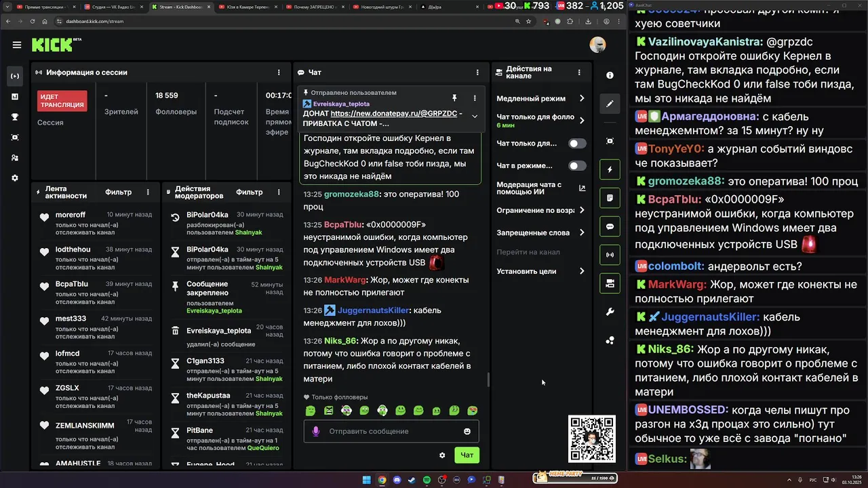
Task: Bookmark page with the star icon
Action: 528,21
